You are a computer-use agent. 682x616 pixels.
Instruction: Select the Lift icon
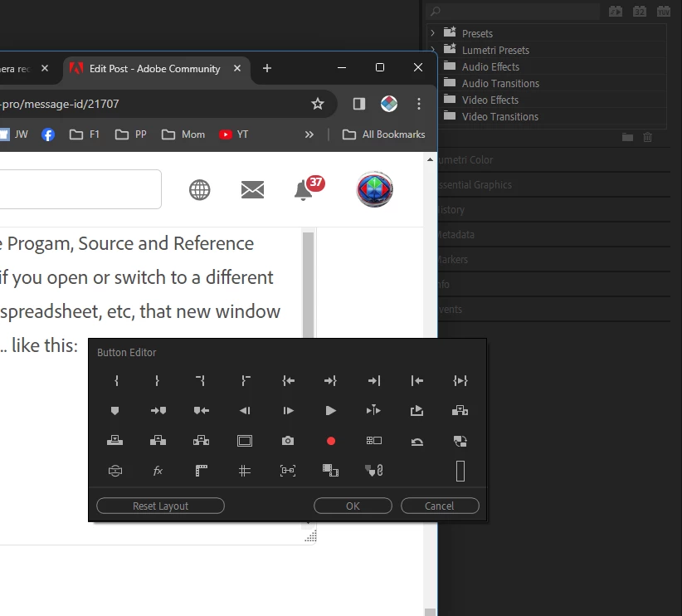(x=158, y=441)
